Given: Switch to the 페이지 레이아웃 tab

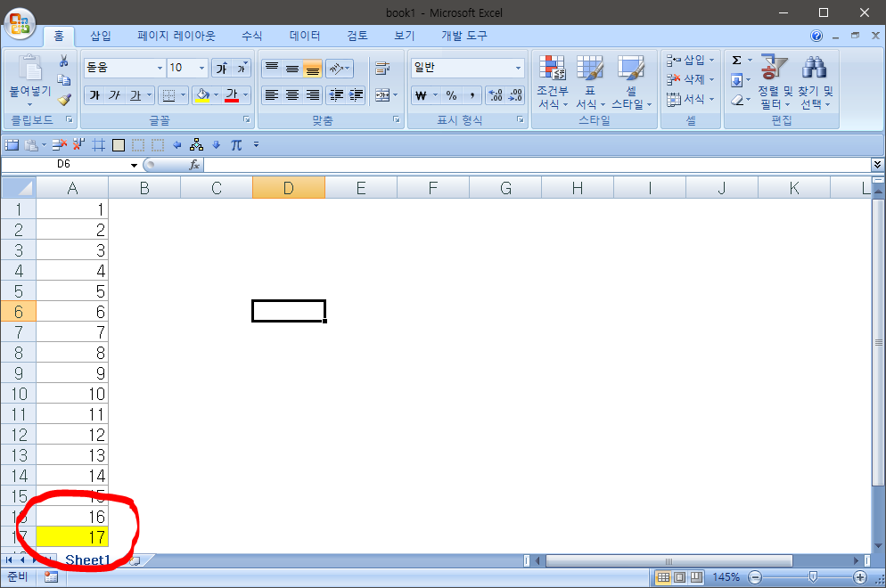Looking at the screenshot, I should click(176, 37).
